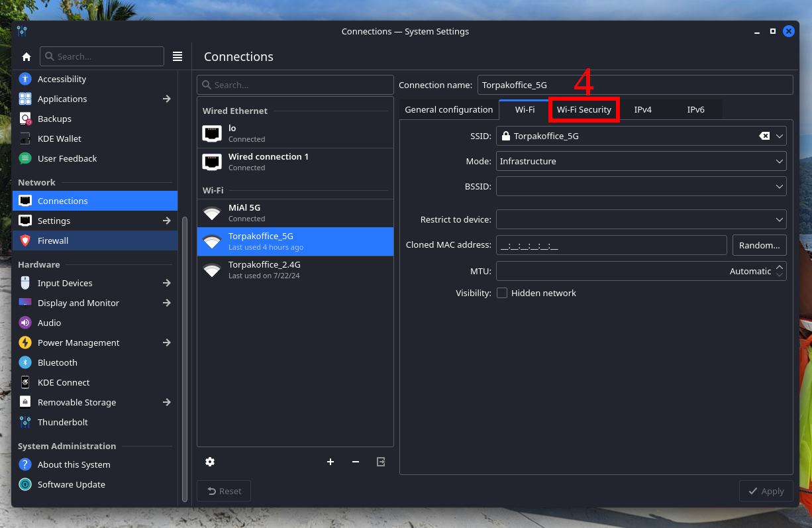
Task: Expand the Restrict to device dropdown
Action: 779,219
